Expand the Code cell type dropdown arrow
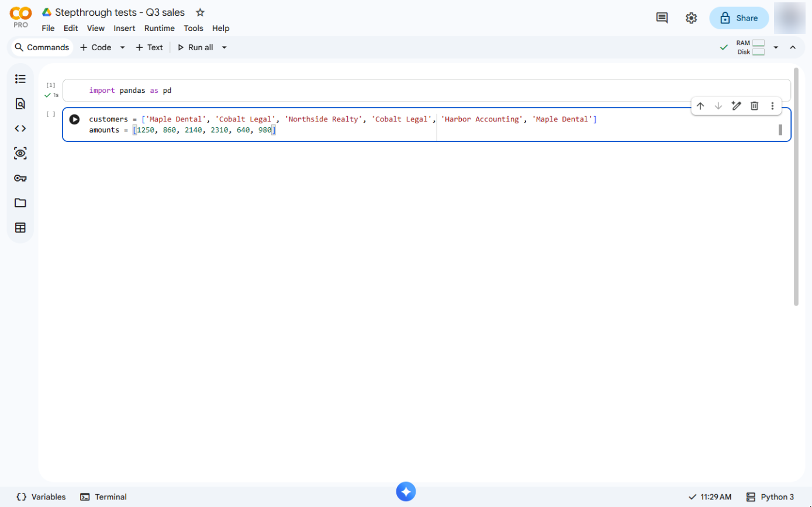The image size is (812, 507). [x=122, y=47]
